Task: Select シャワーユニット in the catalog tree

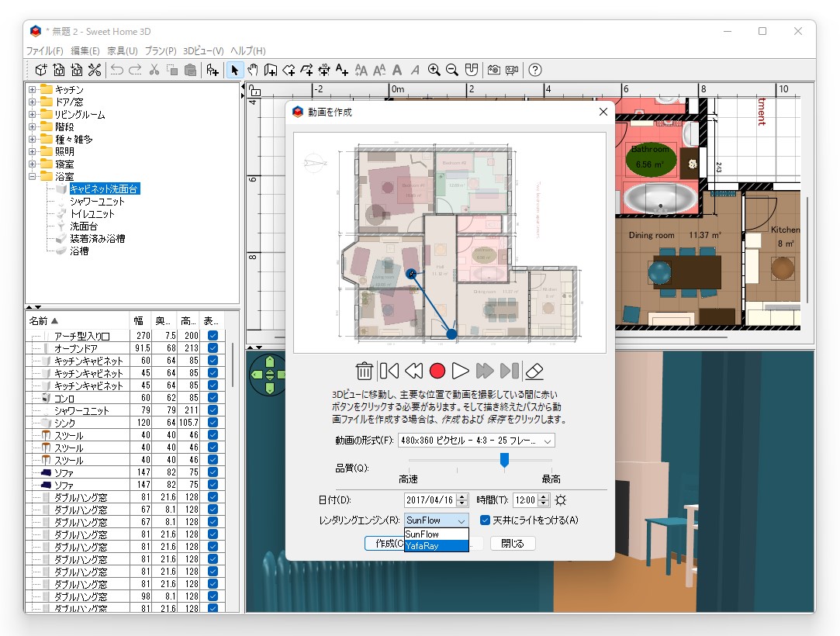Action: pyautogui.click(x=97, y=202)
